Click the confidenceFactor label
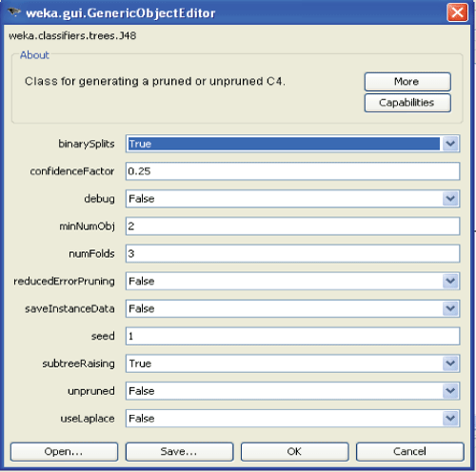Viewport: 476px width, 472px height. pyautogui.click(x=72, y=171)
